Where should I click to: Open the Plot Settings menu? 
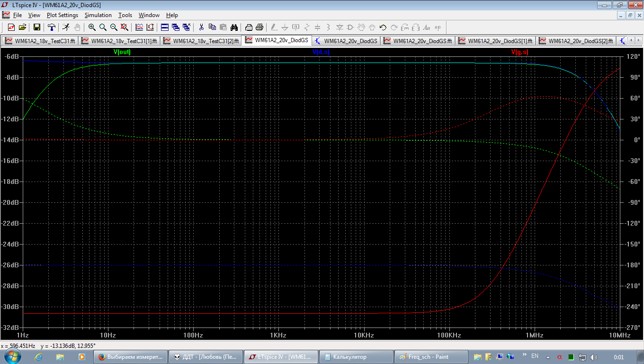pos(63,15)
